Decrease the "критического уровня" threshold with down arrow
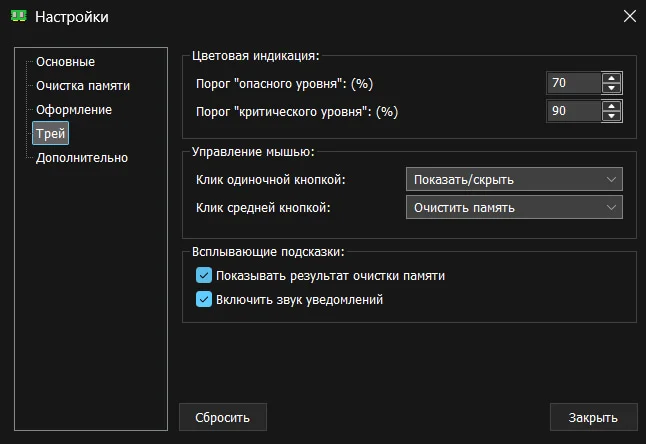The width and height of the screenshot is (646, 444). tap(612, 116)
